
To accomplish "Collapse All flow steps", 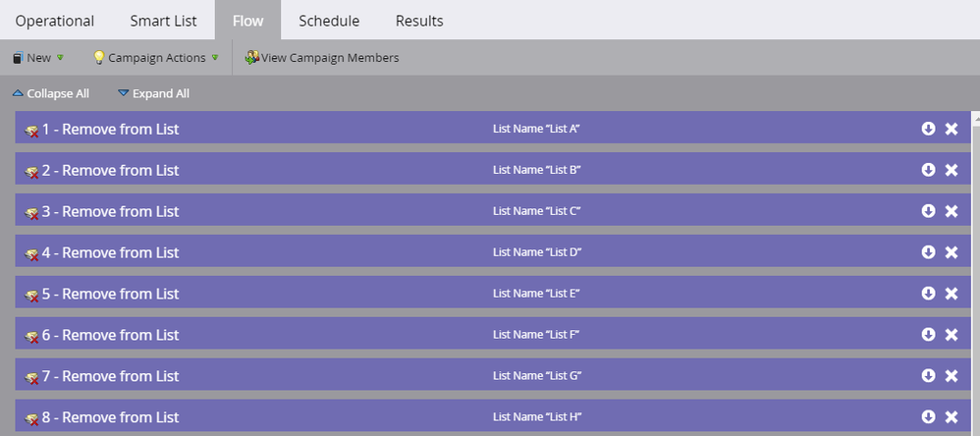I will pos(51,93).
